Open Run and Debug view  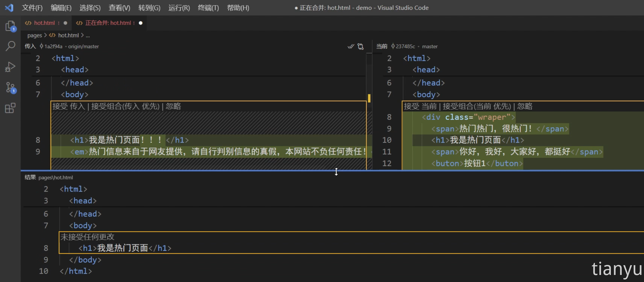click(x=10, y=67)
